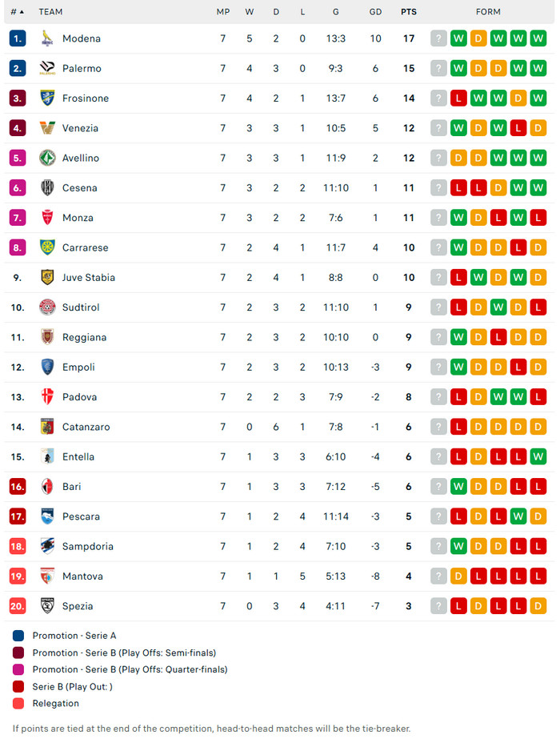Click Mantova's first form D result badge
This screenshot has height=739, width=560.
coord(458,576)
